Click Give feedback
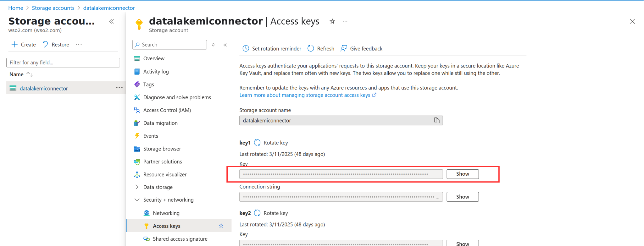This screenshot has width=644, height=246. [x=362, y=49]
